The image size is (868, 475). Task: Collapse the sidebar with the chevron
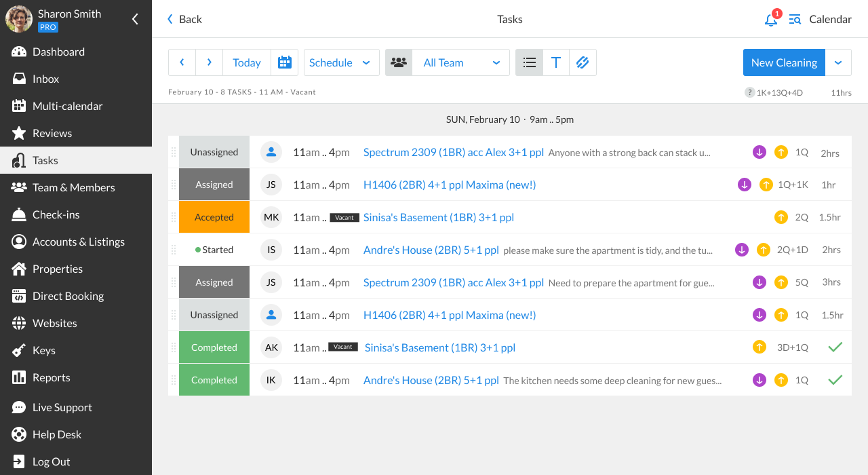tap(135, 19)
